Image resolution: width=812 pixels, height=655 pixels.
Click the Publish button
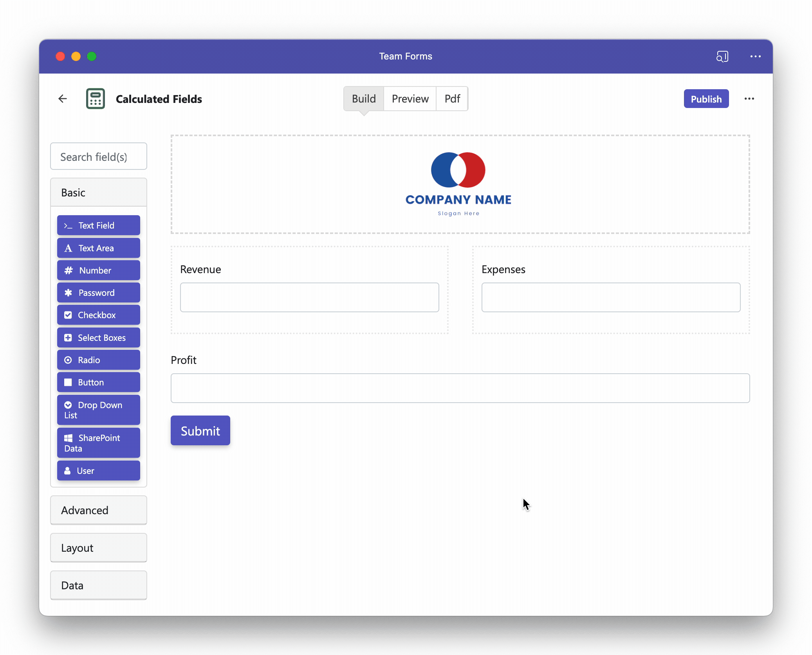706,99
